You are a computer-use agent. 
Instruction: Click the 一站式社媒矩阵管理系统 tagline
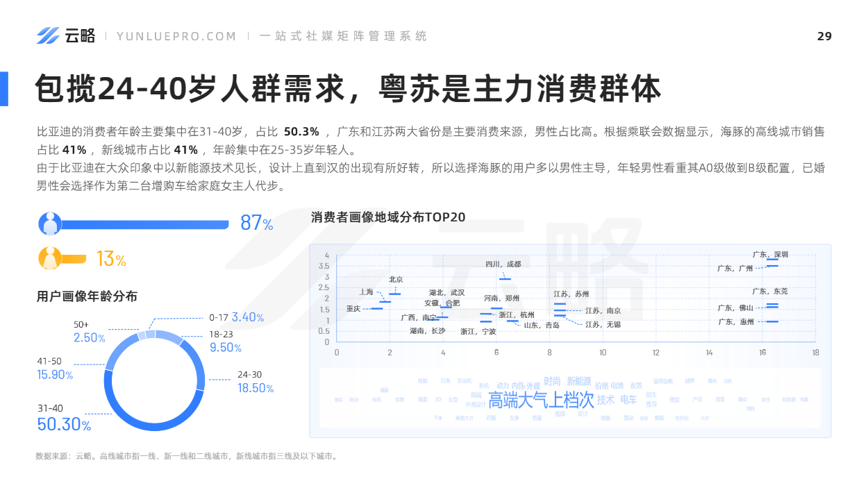coord(343,36)
